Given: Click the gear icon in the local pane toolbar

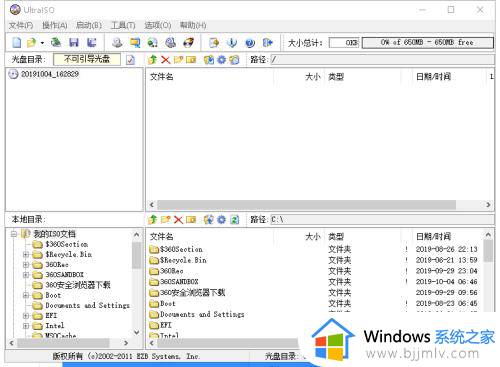Looking at the screenshot, I should (222, 220).
